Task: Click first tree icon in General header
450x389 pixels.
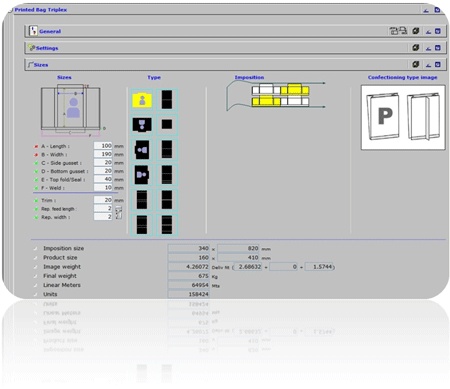Action: tap(394, 31)
